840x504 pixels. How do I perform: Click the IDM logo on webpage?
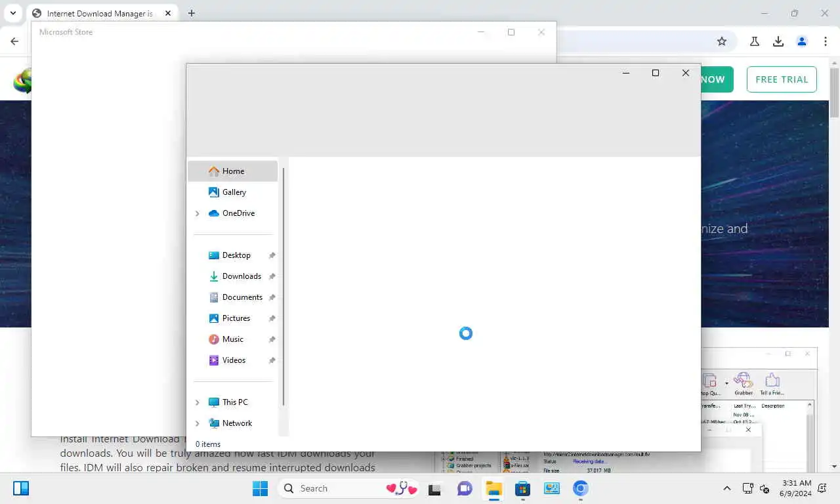click(x=22, y=81)
